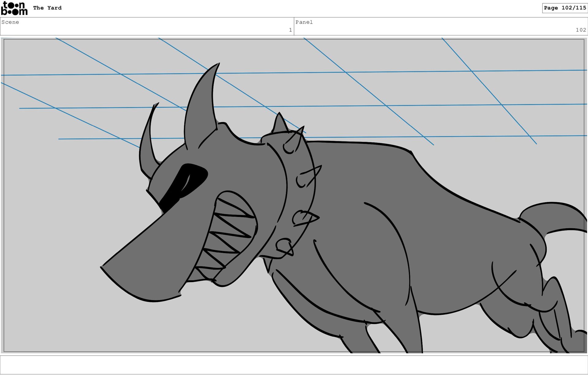
Task: Click the Panel header label
Action: click(304, 22)
